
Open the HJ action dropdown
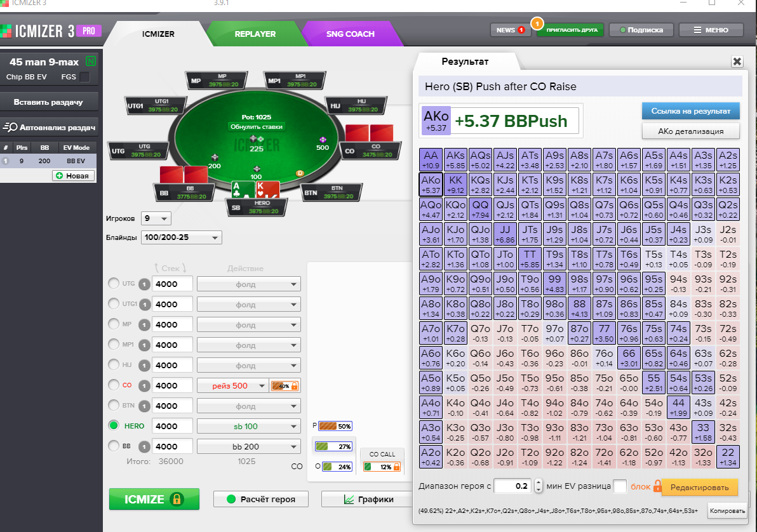[249, 366]
